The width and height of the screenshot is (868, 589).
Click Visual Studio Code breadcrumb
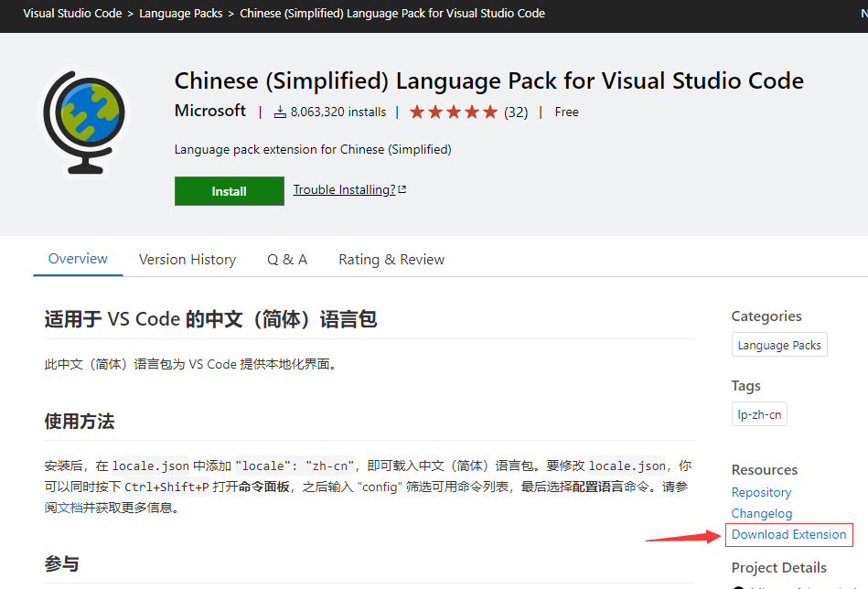pyautogui.click(x=72, y=14)
